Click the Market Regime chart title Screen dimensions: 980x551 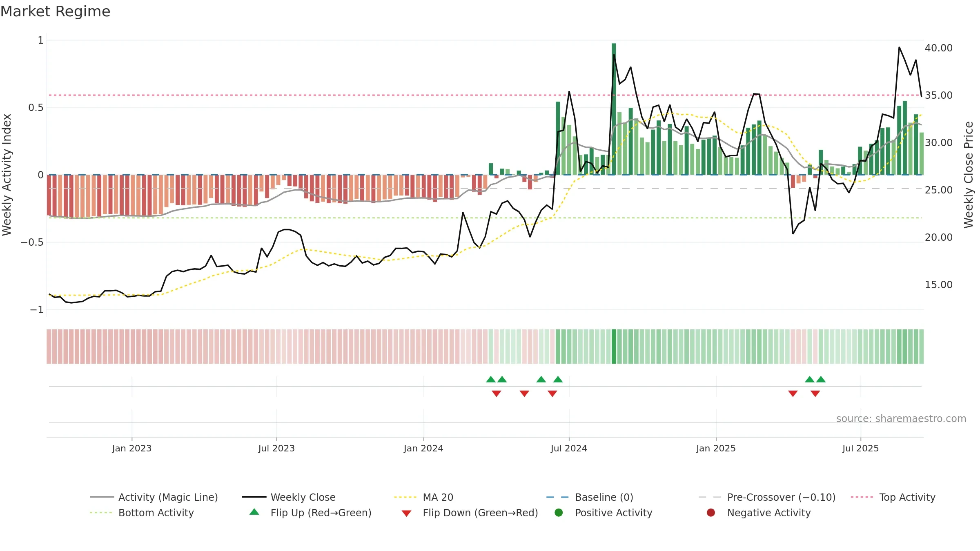[56, 11]
